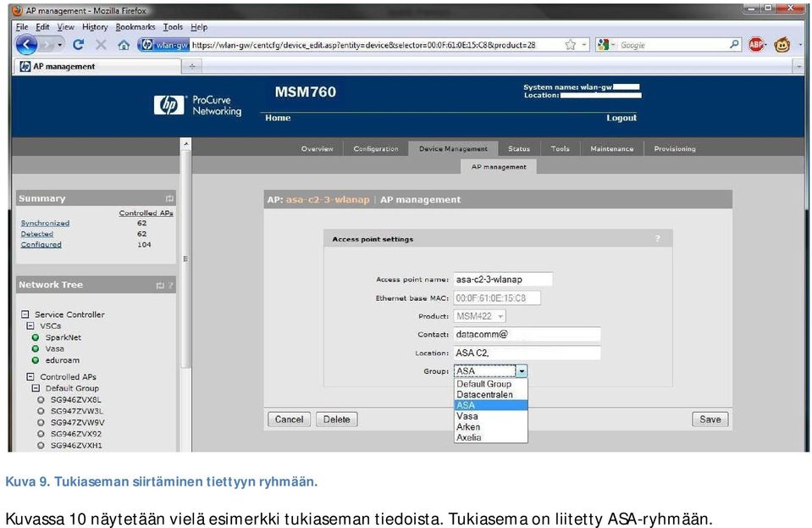Choose Datacentralen in the Group list
The image size is (812, 528).
pyautogui.click(x=491, y=394)
